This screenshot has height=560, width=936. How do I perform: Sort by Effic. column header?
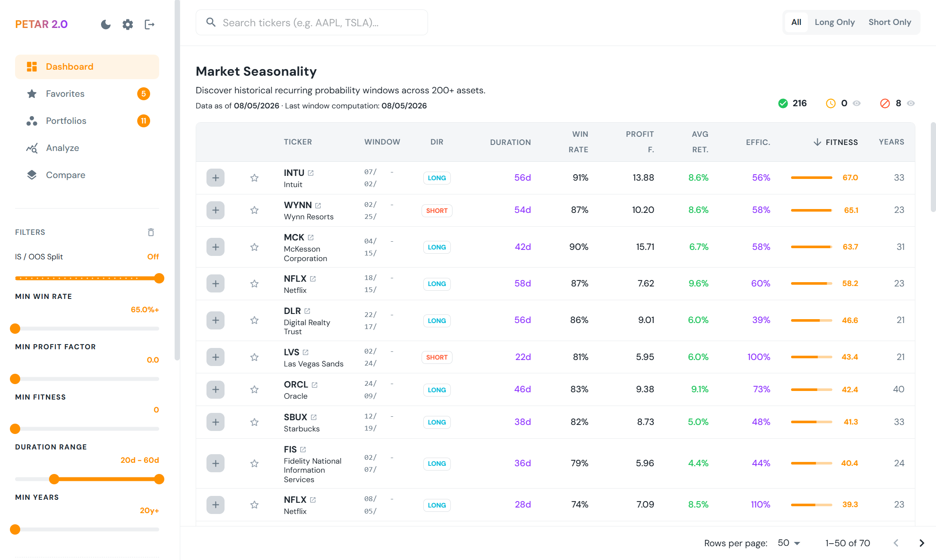(758, 142)
